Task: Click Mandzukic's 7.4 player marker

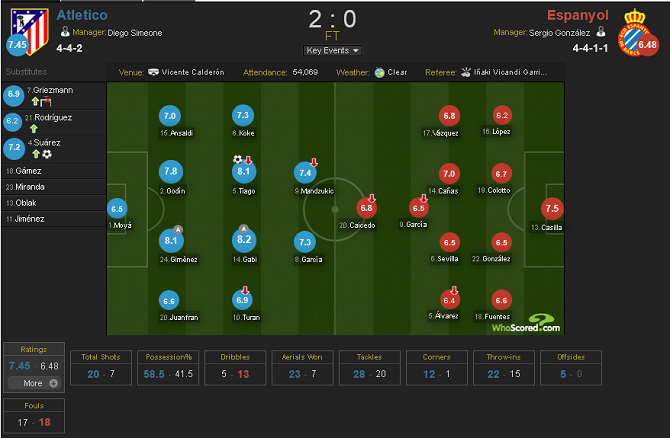Action: 306,174
